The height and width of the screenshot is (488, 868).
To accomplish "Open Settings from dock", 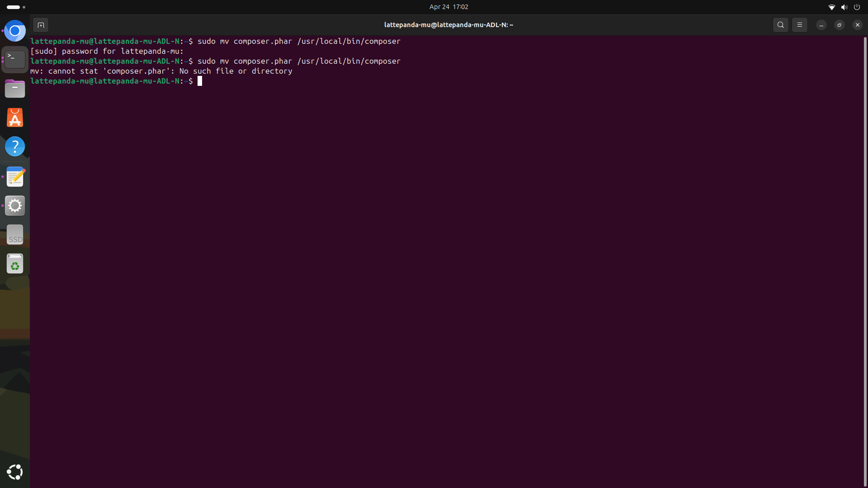I will [x=15, y=206].
